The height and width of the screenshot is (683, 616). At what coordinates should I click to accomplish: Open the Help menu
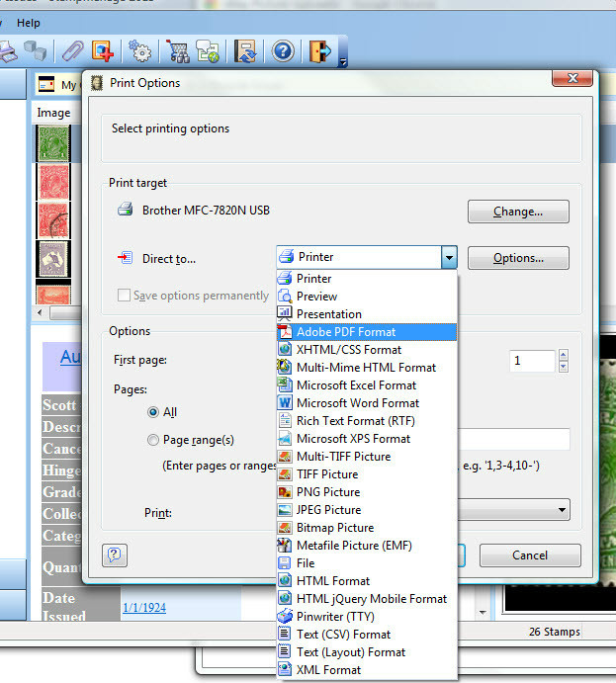click(x=29, y=23)
